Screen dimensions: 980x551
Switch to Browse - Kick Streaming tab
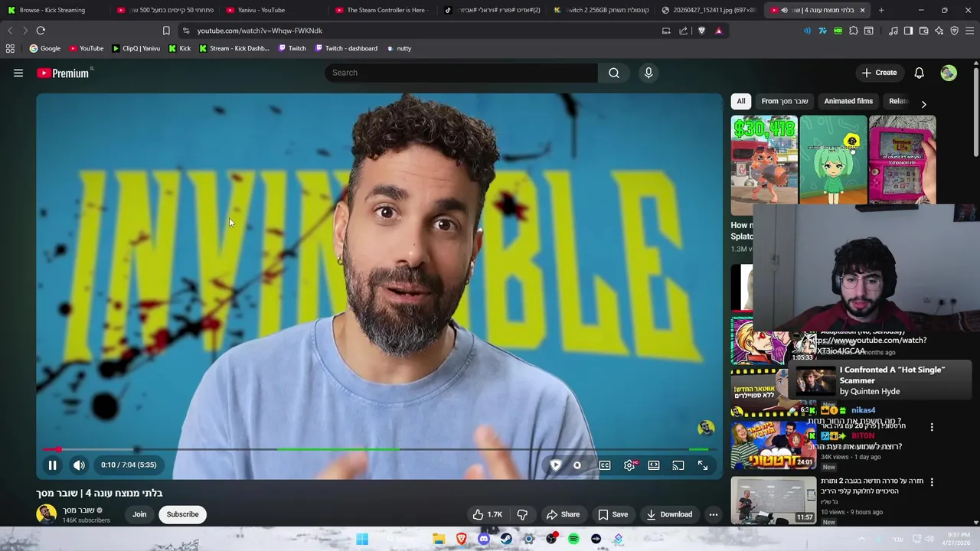pyautogui.click(x=54, y=10)
